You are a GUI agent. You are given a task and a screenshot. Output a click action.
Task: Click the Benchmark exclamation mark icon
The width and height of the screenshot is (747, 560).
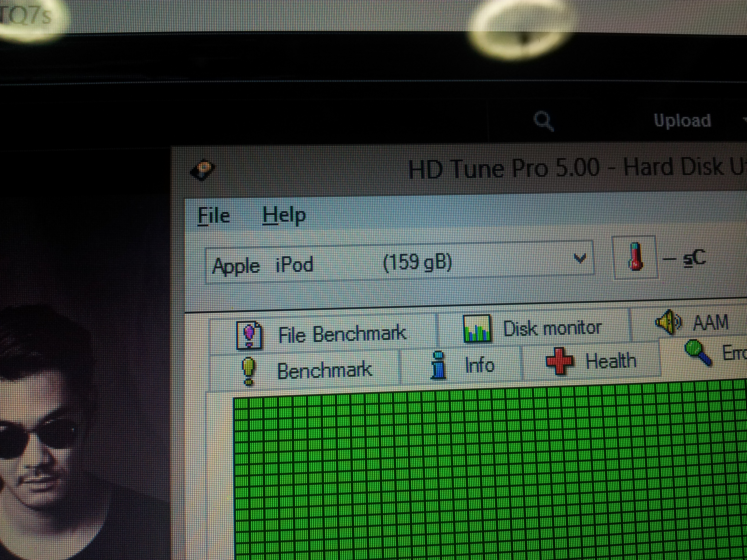point(248,371)
